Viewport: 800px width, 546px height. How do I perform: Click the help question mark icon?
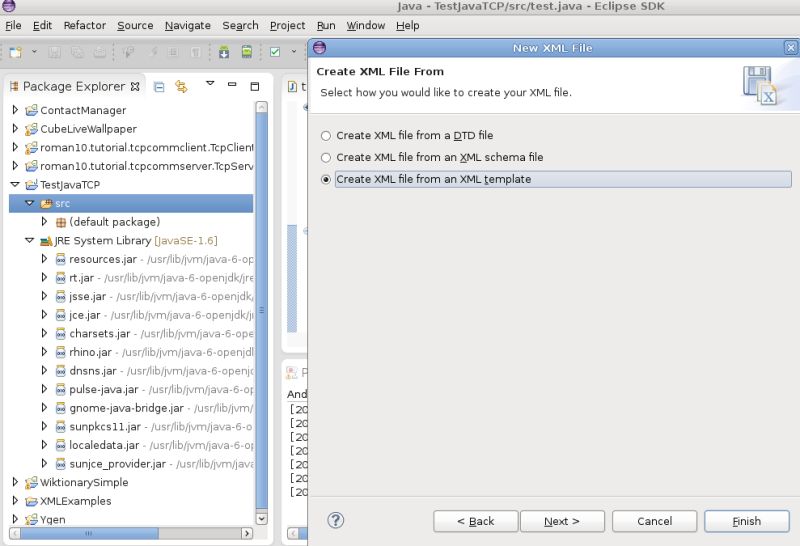pos(335,520)
